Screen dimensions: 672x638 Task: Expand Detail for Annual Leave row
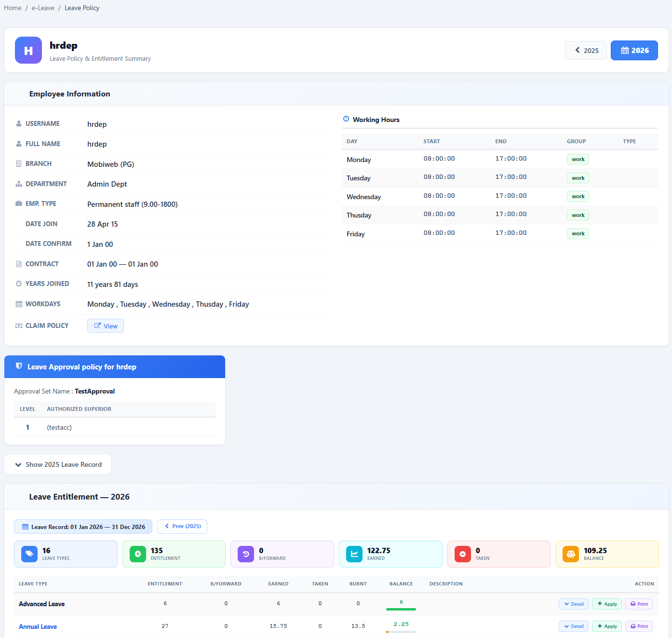pyautogui.click(x=574, y=626)
